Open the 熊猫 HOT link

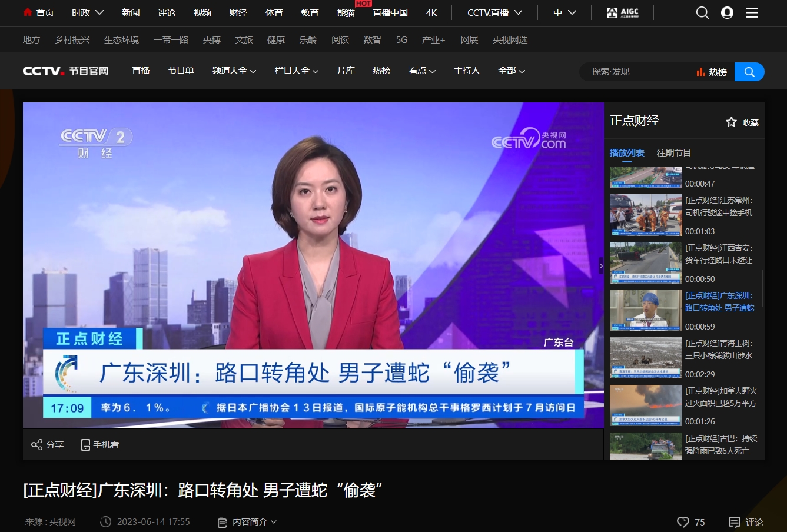point(346,12)
